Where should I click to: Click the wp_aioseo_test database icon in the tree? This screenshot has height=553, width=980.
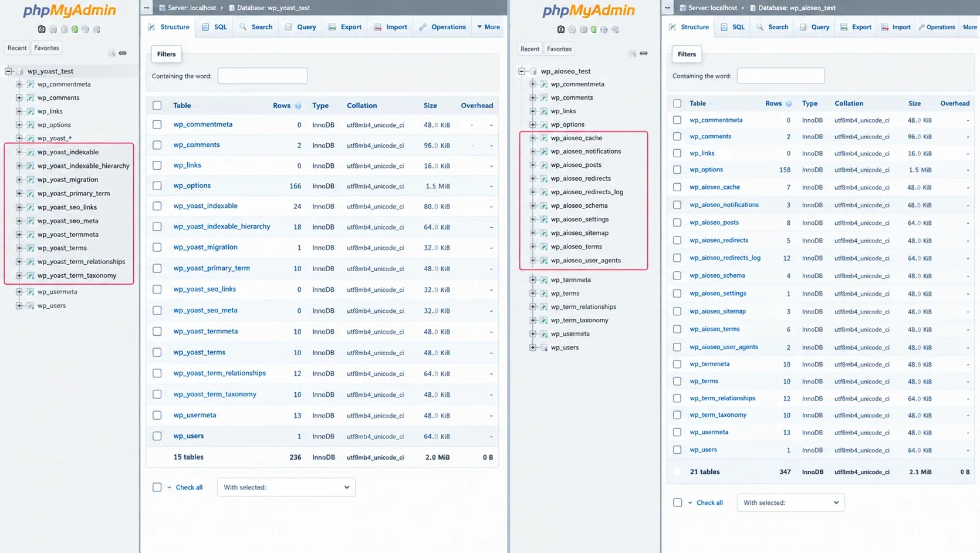point(533,71)
